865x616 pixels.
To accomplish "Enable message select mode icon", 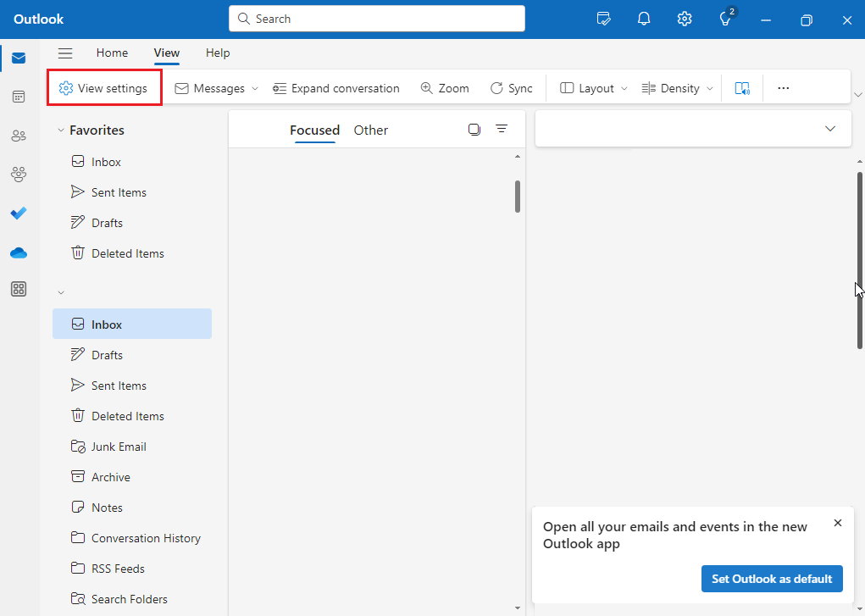I will click(x=474, y=129).
